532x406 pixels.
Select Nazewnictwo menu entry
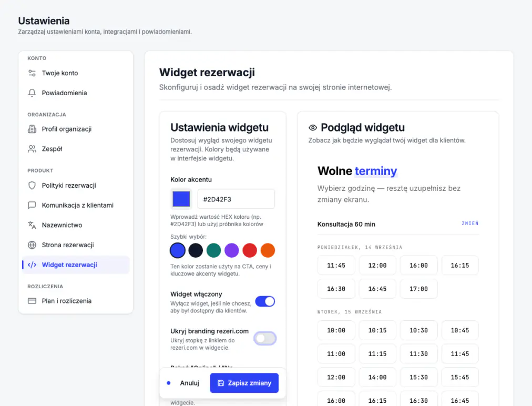coord(76,225)
